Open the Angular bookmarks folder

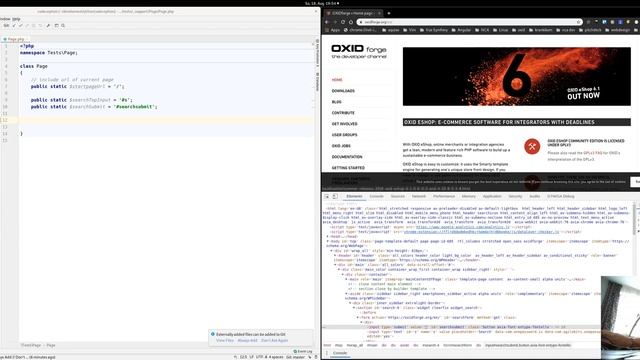point(461,30)
